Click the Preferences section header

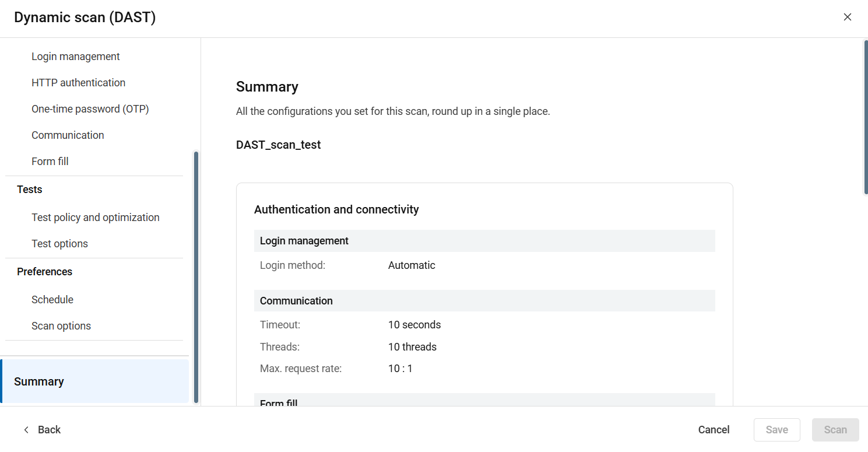pyautogui.click(x=44, y=272)
